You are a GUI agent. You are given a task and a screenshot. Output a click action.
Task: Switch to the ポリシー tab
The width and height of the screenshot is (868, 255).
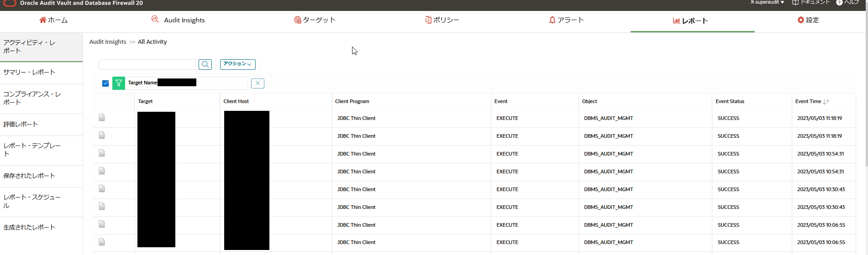[442, 20]
